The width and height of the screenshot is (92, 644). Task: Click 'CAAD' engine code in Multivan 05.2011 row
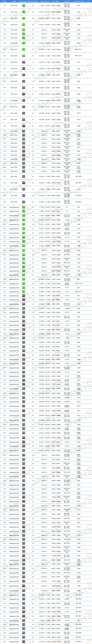tap(79, 126)
